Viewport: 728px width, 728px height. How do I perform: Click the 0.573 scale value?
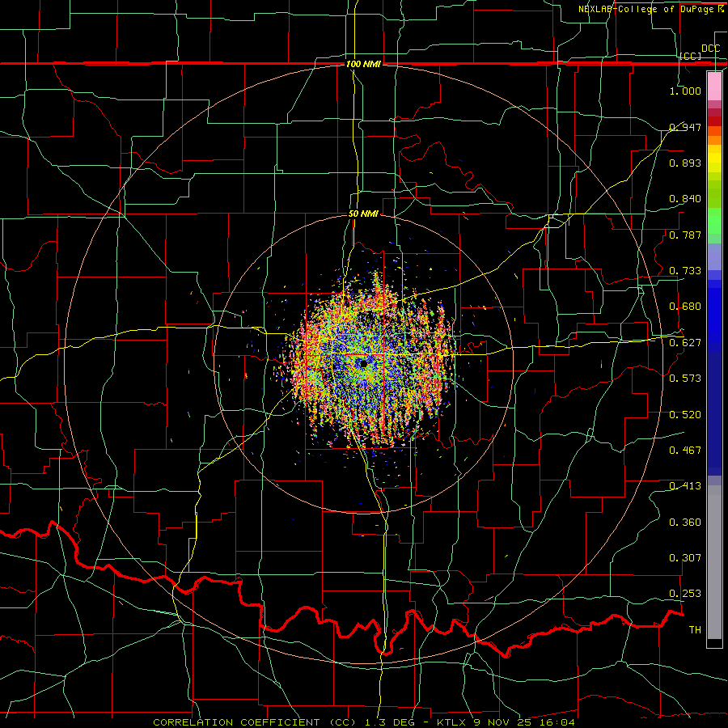[x=685, y=379]
